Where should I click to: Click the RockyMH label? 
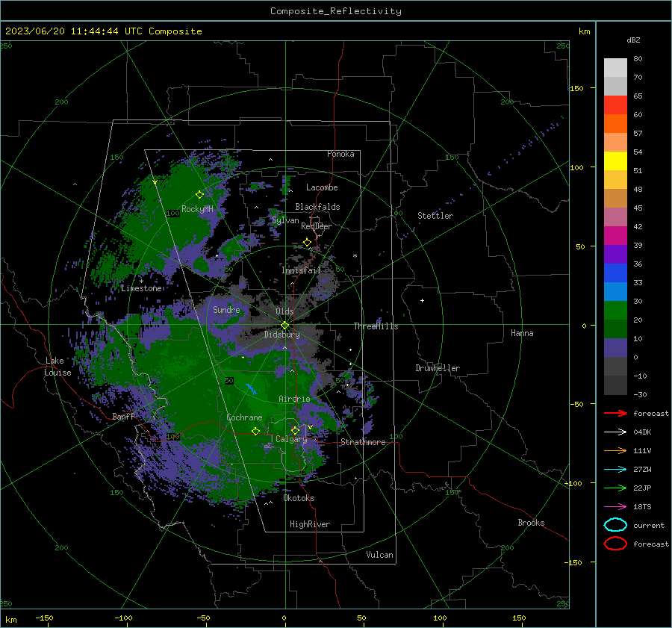[x=197, y=209]
